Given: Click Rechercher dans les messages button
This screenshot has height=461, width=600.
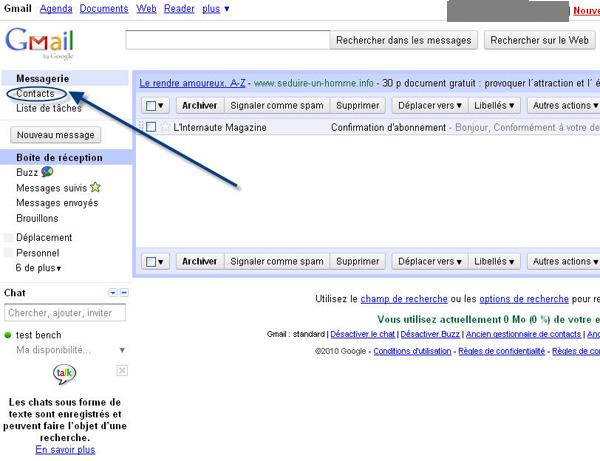Looking at the screenshot, I should 404,40.
